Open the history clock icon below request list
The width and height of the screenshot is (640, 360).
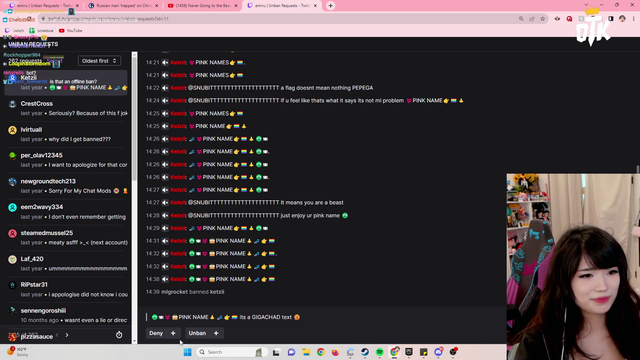pyautogui.click(x=119, y=335)
